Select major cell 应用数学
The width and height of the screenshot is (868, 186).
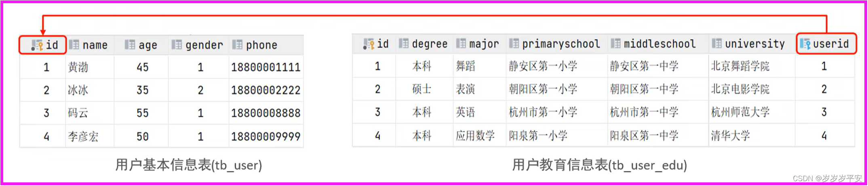[475, 136]
